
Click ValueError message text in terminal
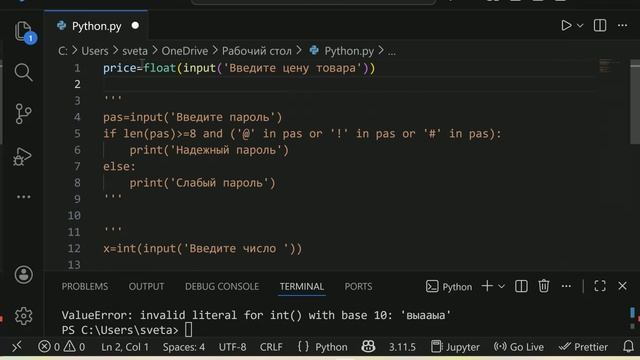coord(256,315)
